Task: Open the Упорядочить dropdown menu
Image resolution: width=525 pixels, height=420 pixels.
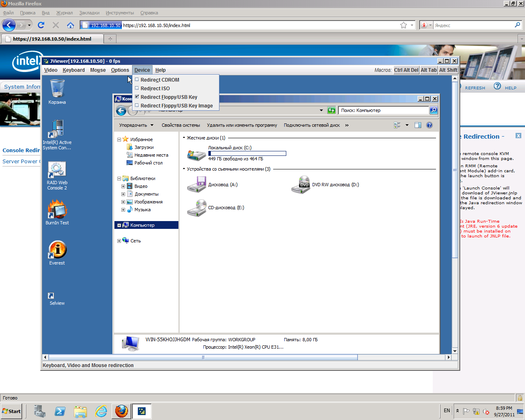Action: (136, 126)
